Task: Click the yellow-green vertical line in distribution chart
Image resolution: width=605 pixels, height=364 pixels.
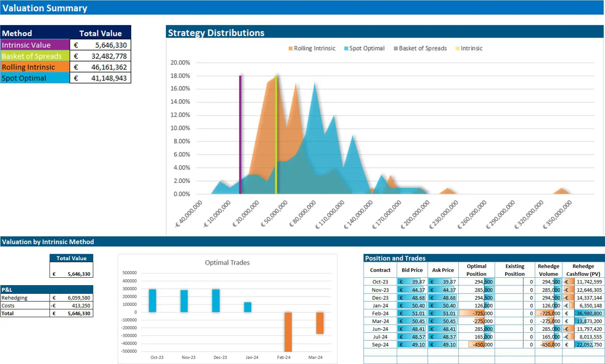Action: [x=276, y=135]
